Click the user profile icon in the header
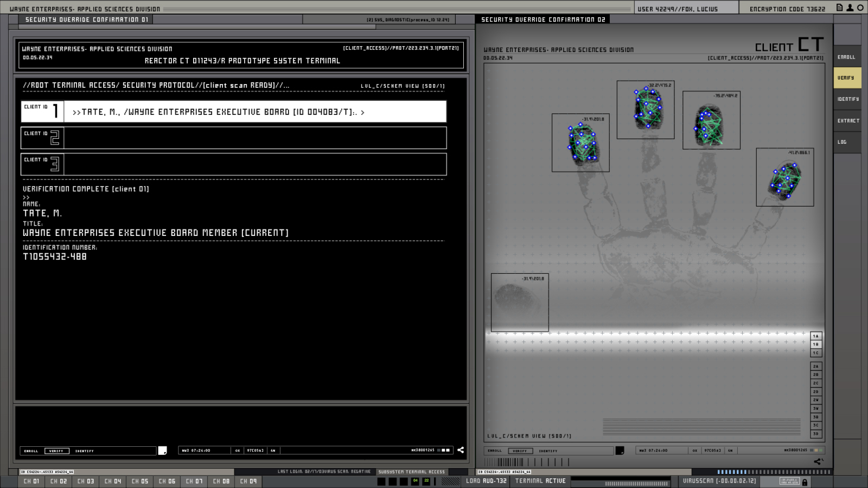868x488 pixels. coord(850,8)
